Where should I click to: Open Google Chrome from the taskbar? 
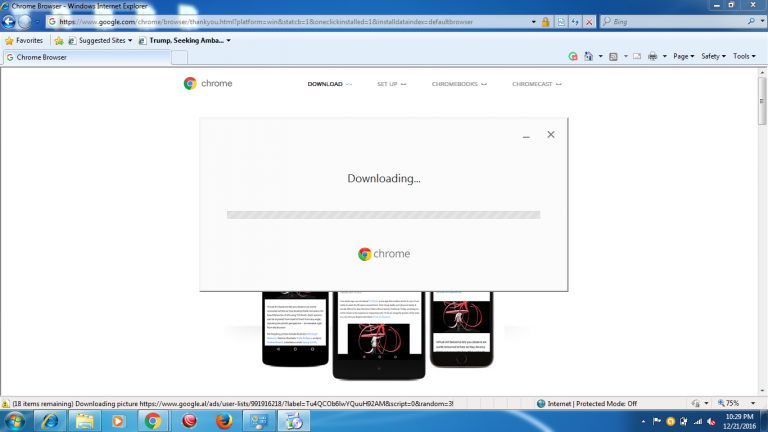click(x=152, y=420)
